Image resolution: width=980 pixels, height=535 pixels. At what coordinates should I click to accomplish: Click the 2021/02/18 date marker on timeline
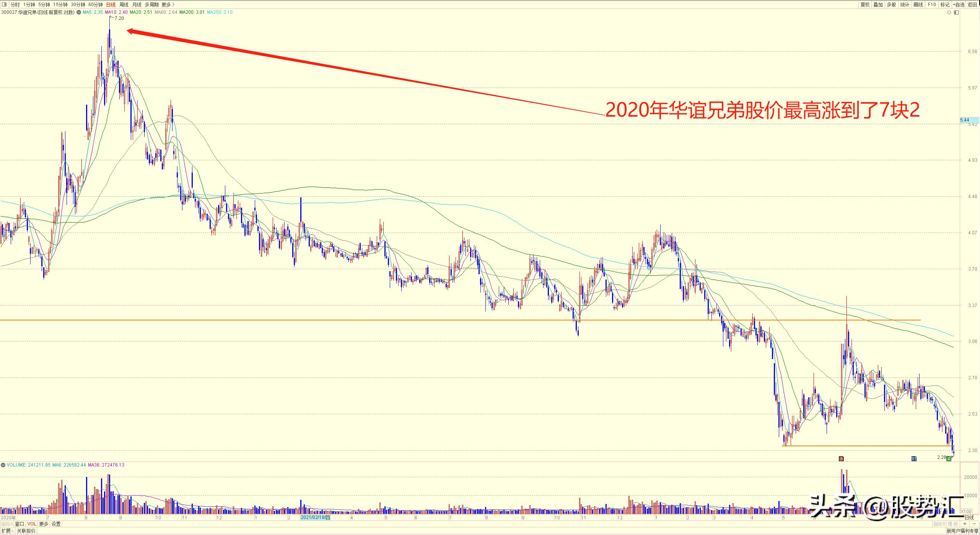(315, 517)
